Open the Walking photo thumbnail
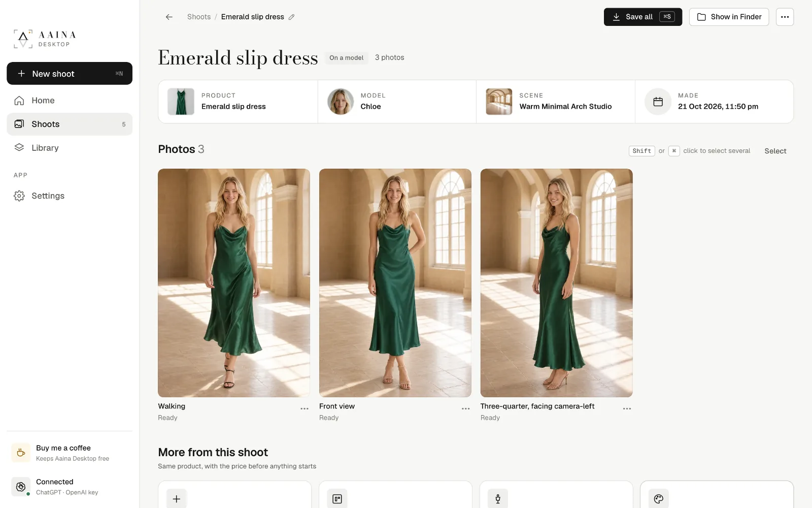Screen dimensions: 812x508 (234, 283)
